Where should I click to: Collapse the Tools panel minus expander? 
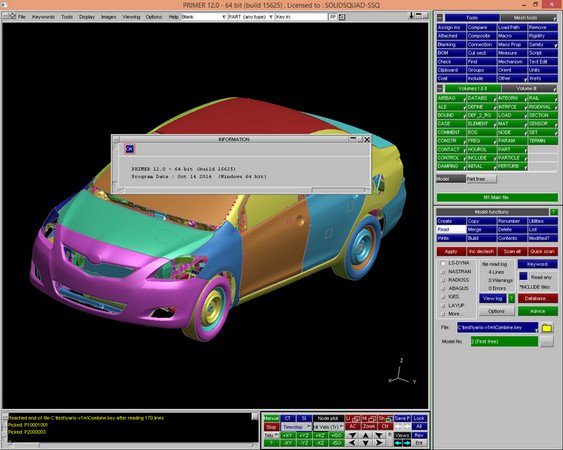click(x=440, y=18)
